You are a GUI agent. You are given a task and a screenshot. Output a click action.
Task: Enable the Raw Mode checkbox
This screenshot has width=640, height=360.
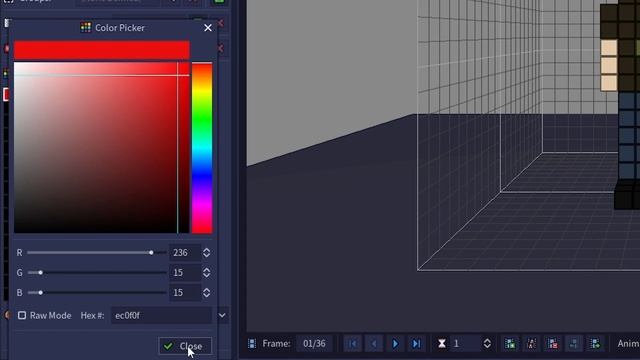click(22, 316)
